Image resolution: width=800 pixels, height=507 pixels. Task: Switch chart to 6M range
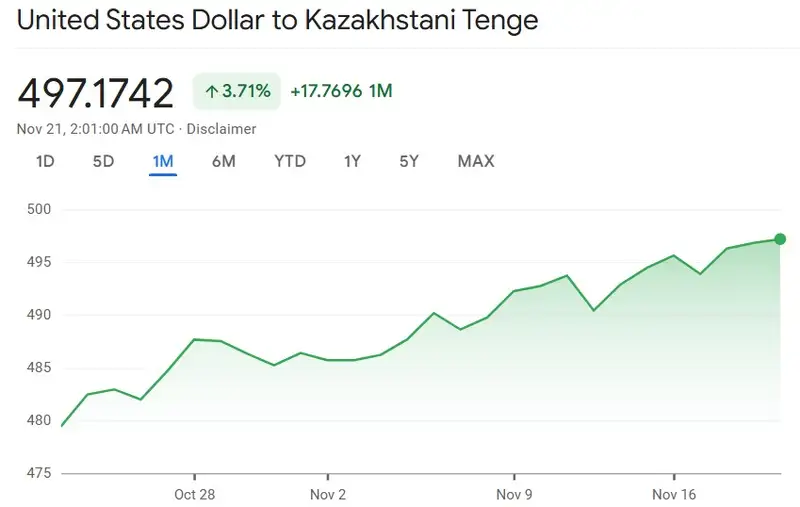(x=223, y=161)
